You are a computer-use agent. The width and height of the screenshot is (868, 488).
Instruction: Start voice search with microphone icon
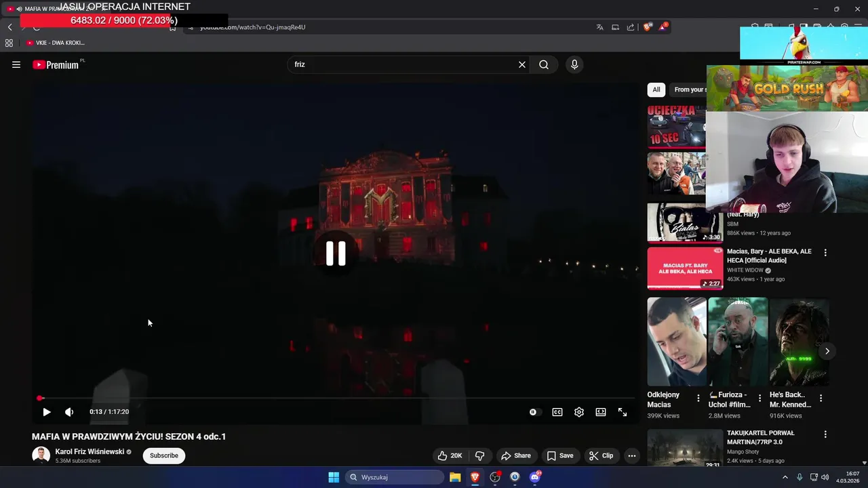coord(574,64)
